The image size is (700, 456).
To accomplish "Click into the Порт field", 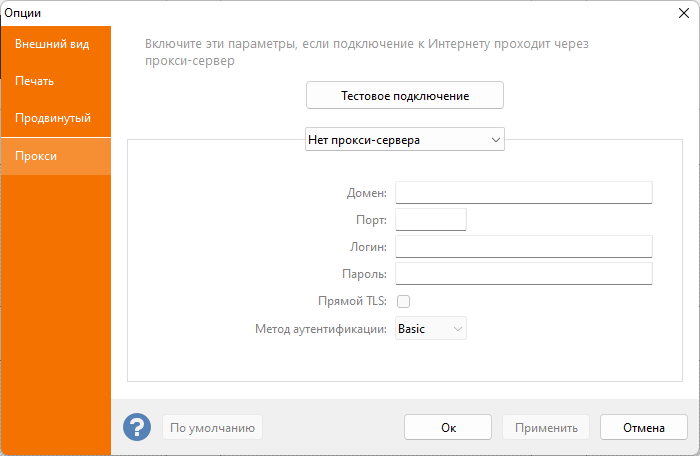I will 431,219.
